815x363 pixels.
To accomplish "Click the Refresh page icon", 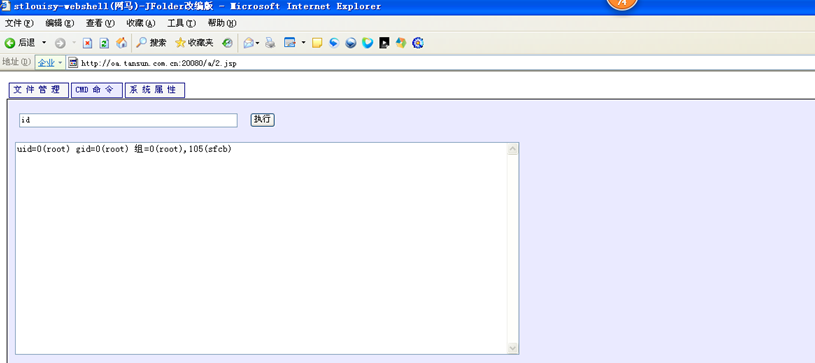I will [104, 43].
